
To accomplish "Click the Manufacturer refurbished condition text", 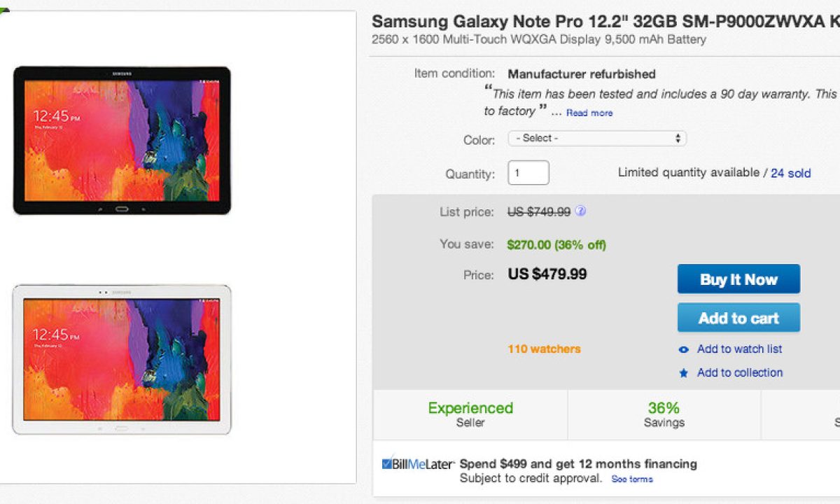I will tap(582, 74).
